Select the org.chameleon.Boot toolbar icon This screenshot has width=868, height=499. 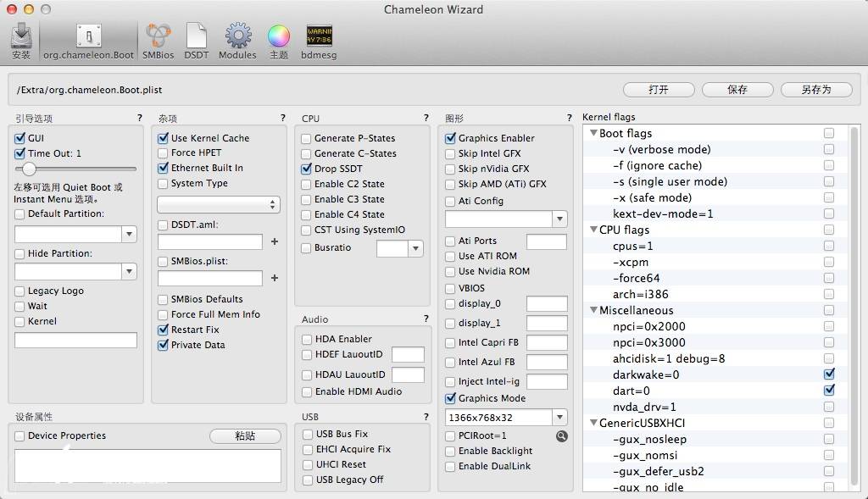pyautogui.click(x=88, y=38)
